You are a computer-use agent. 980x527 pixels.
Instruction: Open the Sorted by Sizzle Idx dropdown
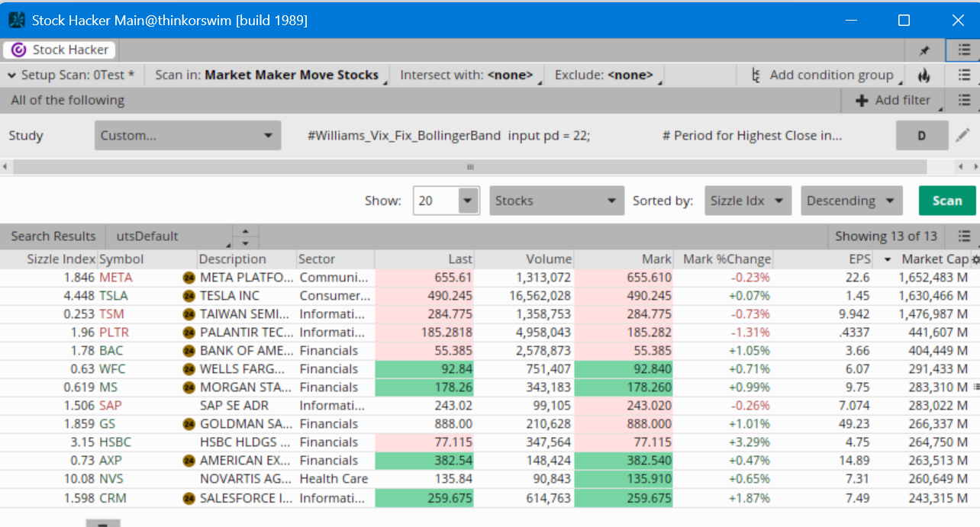click(x=746, y=201)
